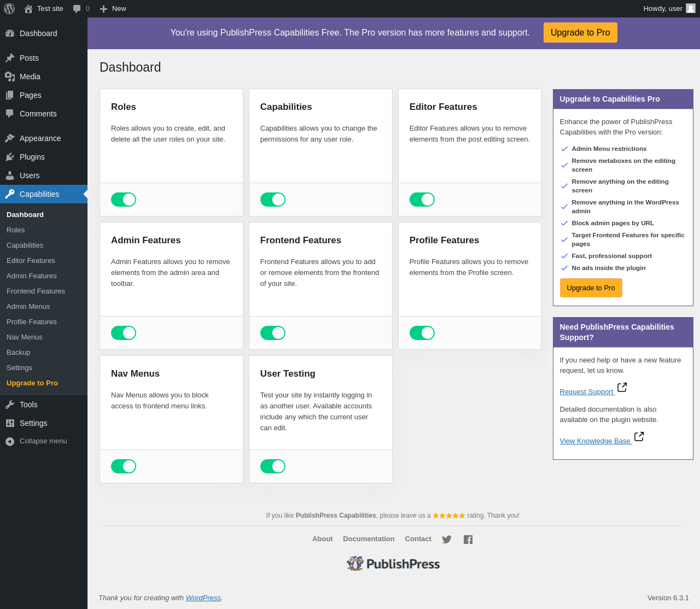Viewport: 700px width, 609px height.
Task: Open Frontend Features in sidebar submenu
Action: [36, 291]
